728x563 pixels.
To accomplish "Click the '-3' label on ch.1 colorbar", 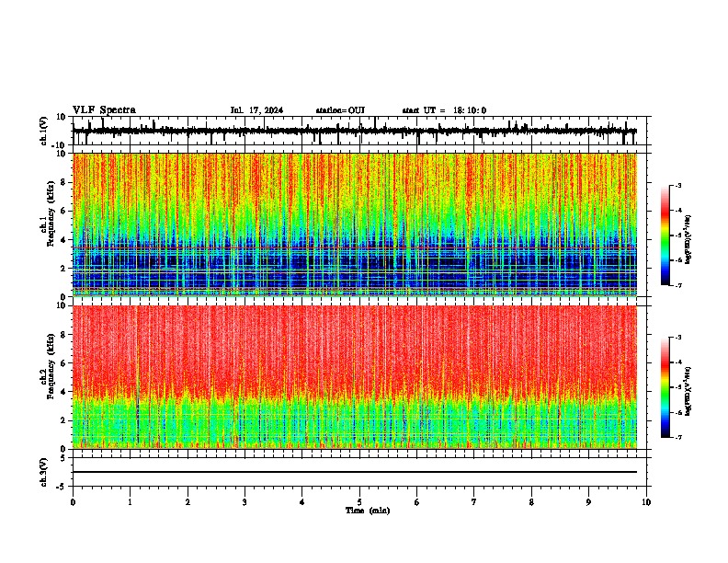I will click(x=677, y=185).
